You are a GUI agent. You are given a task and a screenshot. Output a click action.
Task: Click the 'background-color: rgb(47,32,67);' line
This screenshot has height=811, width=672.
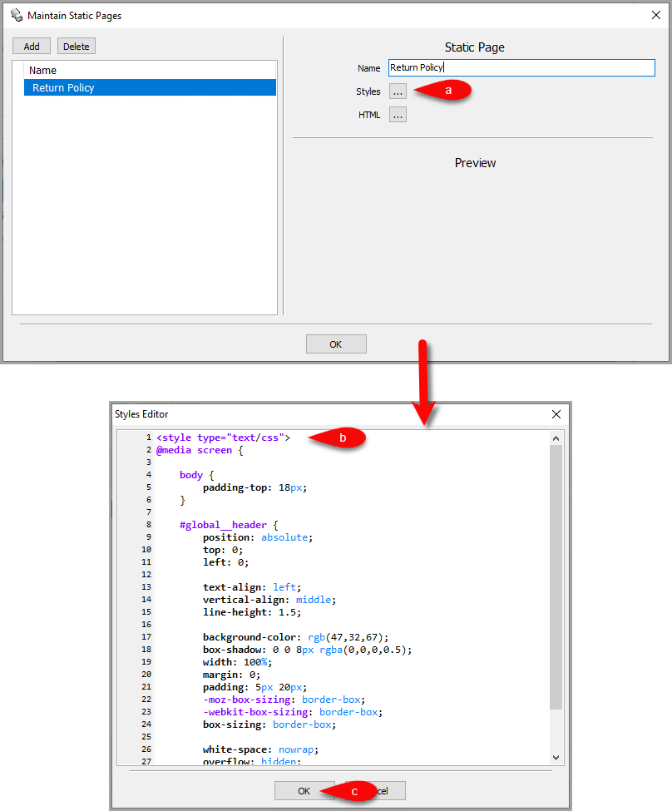coord(295,637)
